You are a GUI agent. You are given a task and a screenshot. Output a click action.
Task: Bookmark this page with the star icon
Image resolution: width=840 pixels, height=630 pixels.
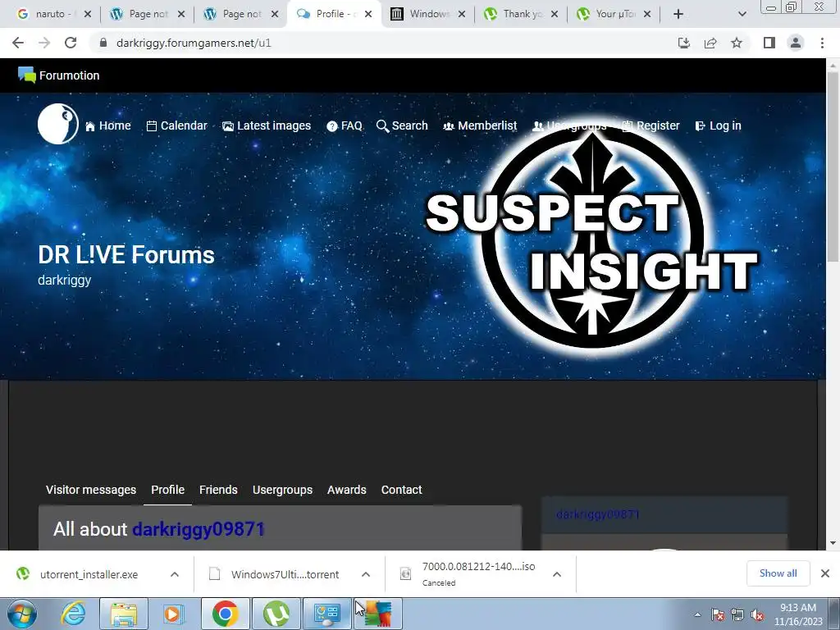click(x=737, y=43)
